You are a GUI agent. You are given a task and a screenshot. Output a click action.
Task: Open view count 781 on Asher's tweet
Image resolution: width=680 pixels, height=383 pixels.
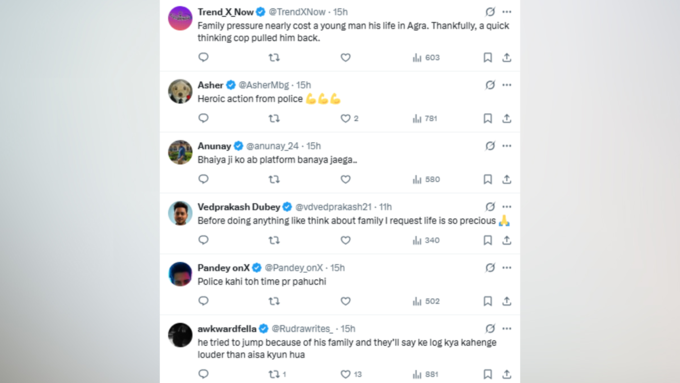425,118
